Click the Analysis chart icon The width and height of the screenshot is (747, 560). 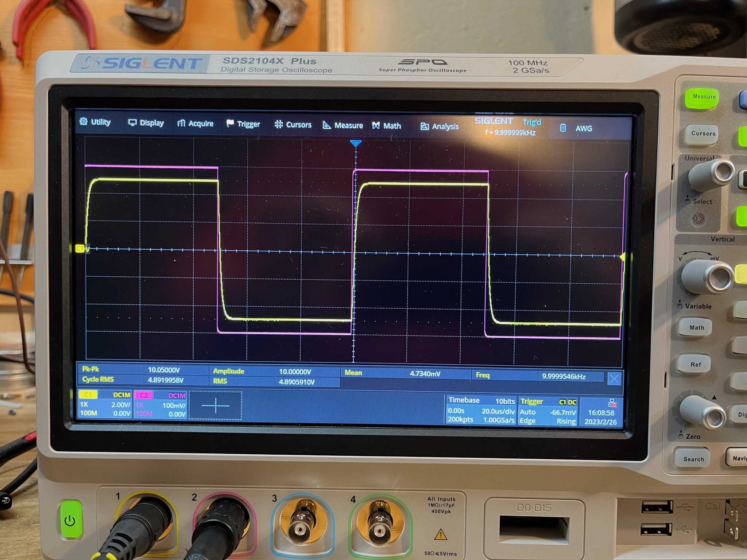[425, 127]
